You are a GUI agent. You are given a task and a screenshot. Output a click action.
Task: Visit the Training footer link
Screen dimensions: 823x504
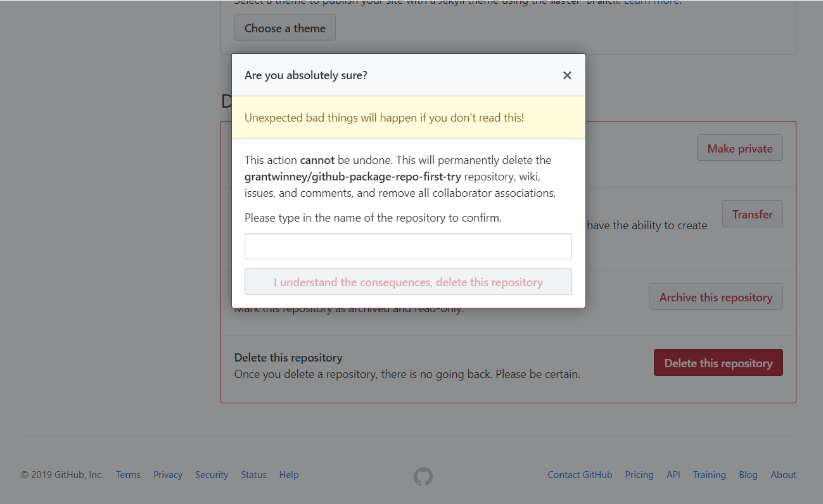pyautogui.click(x=709, y=475)
